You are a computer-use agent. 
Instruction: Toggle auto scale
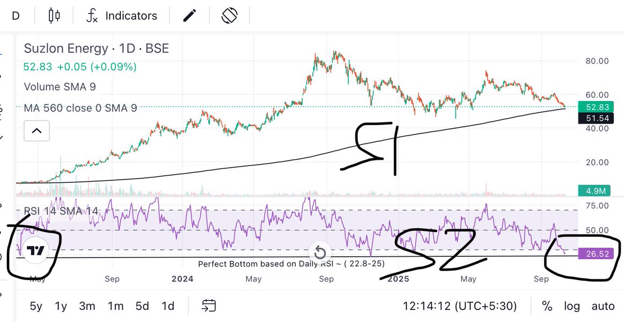click(603, 306)
